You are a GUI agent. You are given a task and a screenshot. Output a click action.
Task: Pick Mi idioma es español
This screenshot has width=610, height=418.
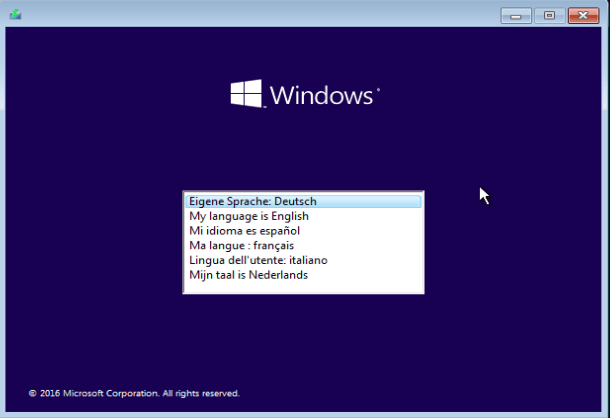[303, 231]
